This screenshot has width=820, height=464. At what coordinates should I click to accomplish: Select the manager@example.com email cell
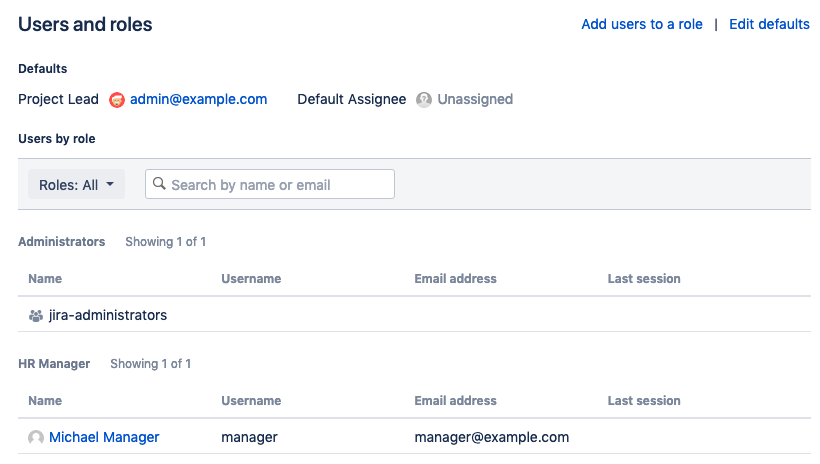pyautogui.click(x=491, y=437)
